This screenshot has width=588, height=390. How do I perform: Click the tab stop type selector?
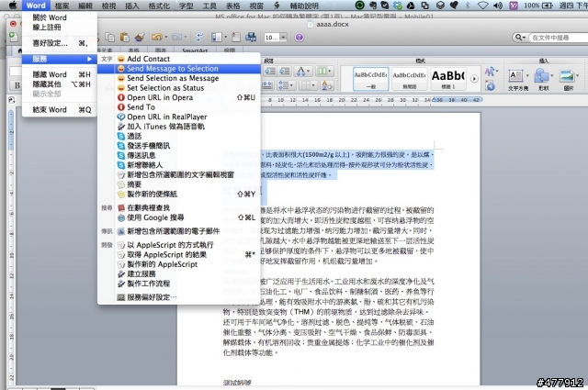point(11,100)
